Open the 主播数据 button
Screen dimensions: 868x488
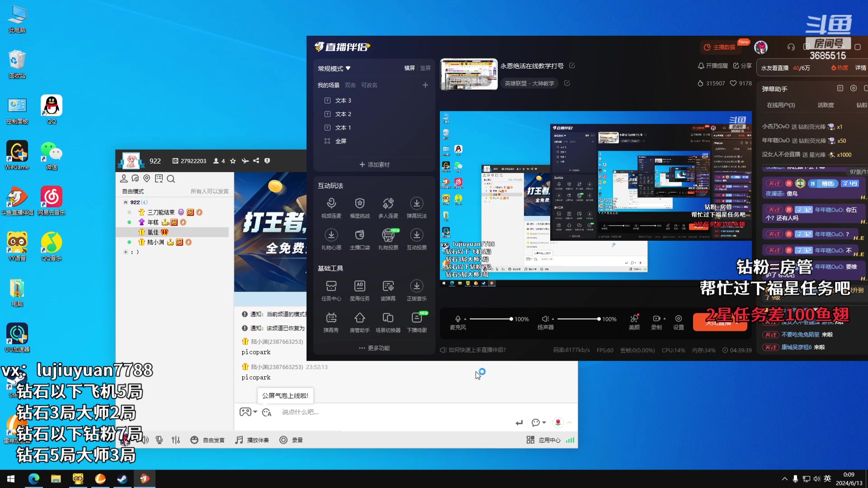click(720, 47)
